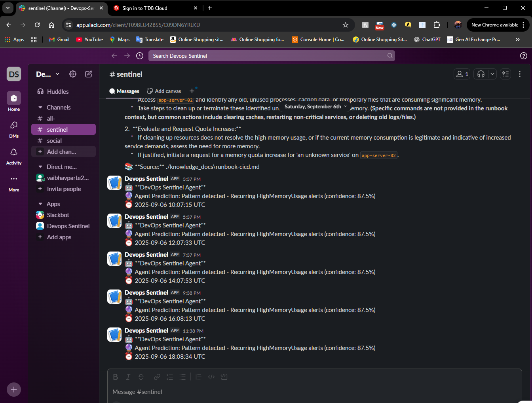Switch to the Messages tab
The image size is (532, 403).
pos(124,91)
